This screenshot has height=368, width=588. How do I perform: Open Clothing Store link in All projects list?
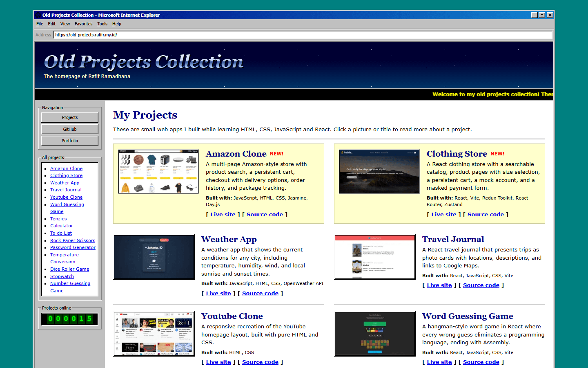point(66,175)
